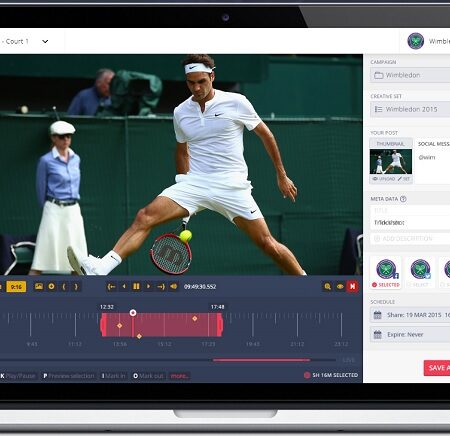Screen dimensions: 450x436
Task: Click the lower diamond marker below playhead
Action: (x=139, y=336)
